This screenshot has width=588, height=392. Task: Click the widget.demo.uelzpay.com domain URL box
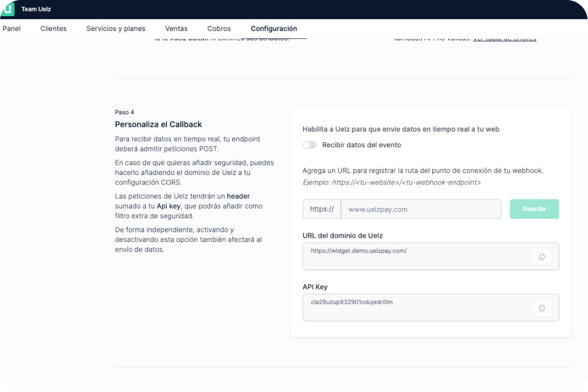pyautogui.click(x=430, y=256)
